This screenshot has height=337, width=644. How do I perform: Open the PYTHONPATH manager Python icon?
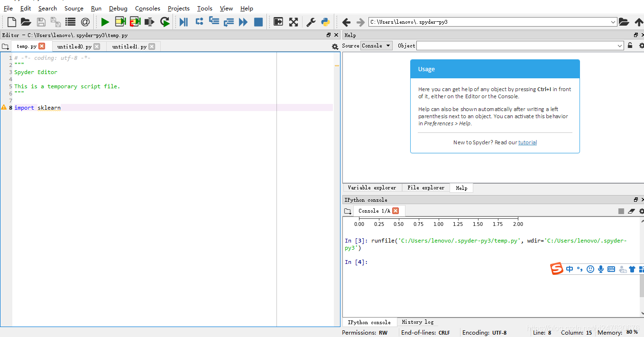[325, 22]
